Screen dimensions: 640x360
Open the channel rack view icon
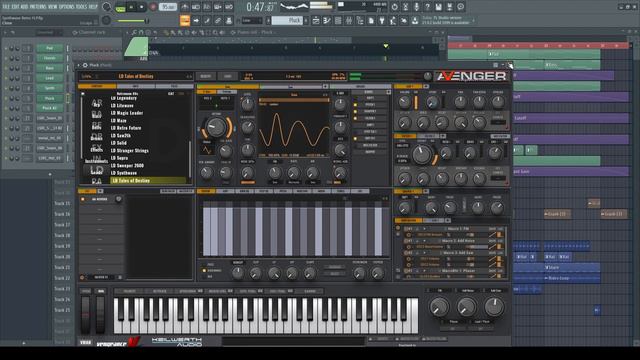click(x=338, y=20)
